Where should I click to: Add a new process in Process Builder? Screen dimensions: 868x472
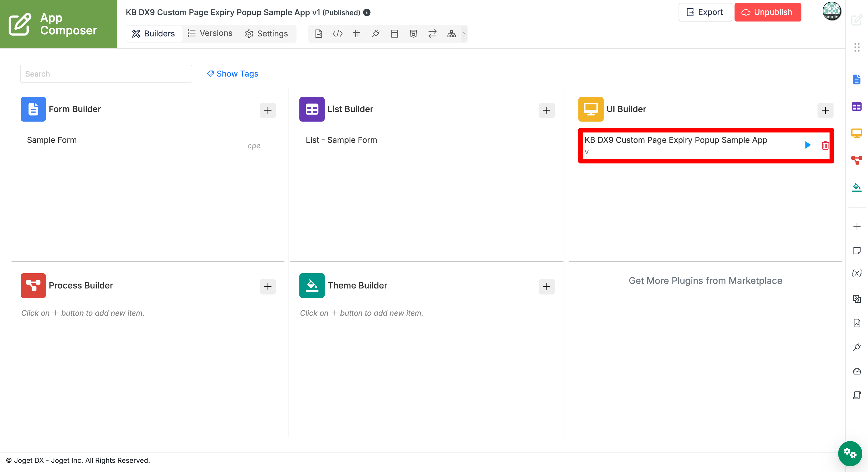click(268, 286)
